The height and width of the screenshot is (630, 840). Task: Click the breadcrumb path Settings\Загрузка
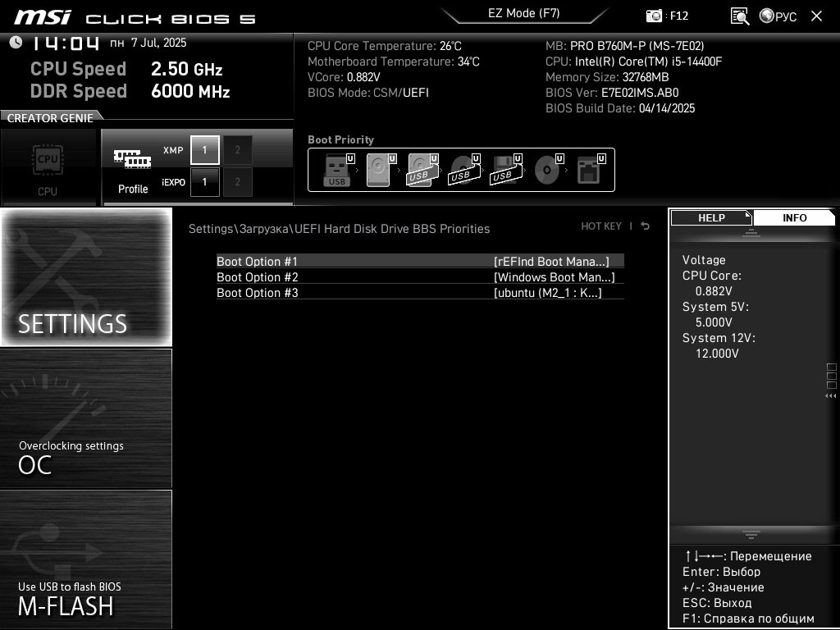point(240,229)
